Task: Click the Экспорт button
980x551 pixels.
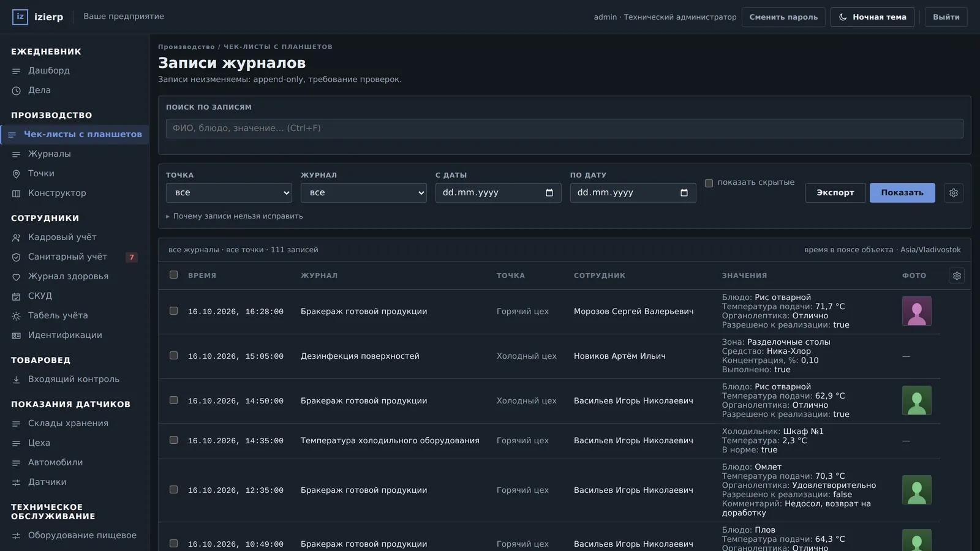Action: click(x=835, y=193)
